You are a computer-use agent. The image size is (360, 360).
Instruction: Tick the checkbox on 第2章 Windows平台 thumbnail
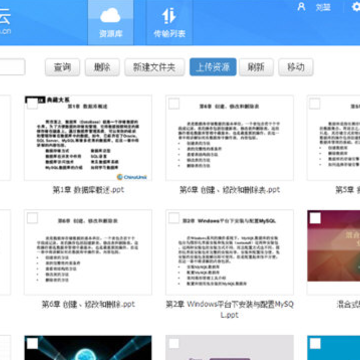(x=174, y=218)
